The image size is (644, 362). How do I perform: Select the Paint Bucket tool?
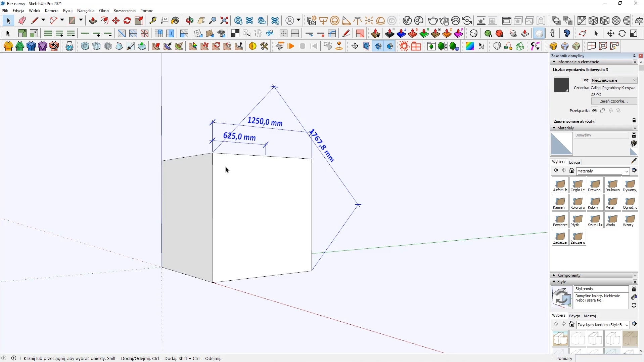[175, 21]
